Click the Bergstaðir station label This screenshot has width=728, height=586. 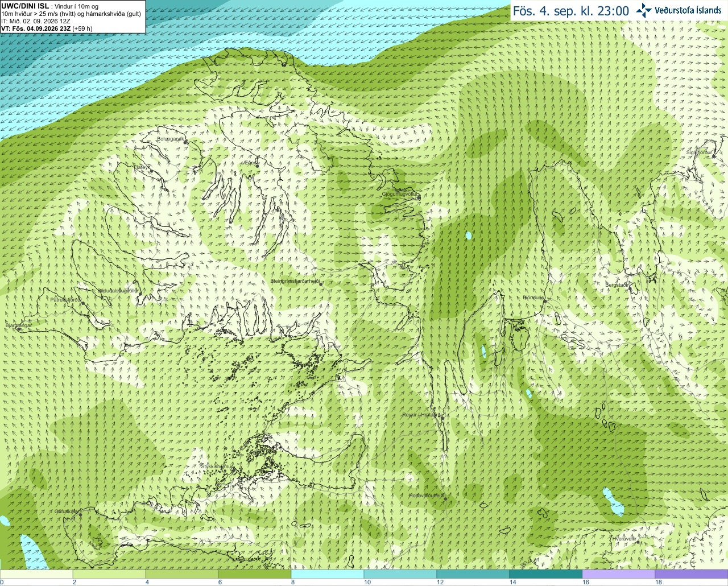pos(618,284)
